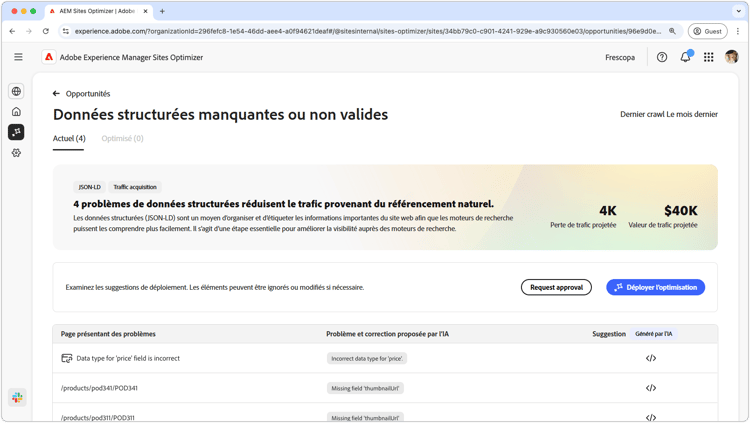Viewport: 750px width, 423px height.
Task: Open the notifications bell
Action: coord(685,57)
